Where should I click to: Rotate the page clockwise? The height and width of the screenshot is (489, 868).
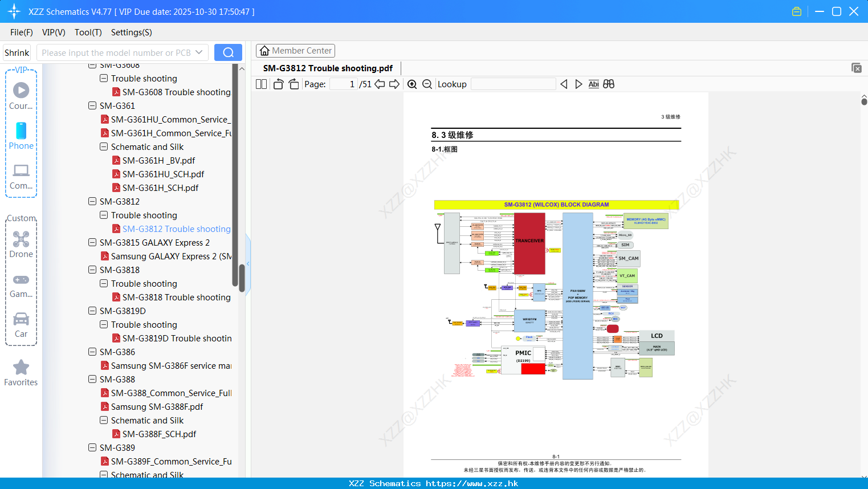(x=294, y=84)
